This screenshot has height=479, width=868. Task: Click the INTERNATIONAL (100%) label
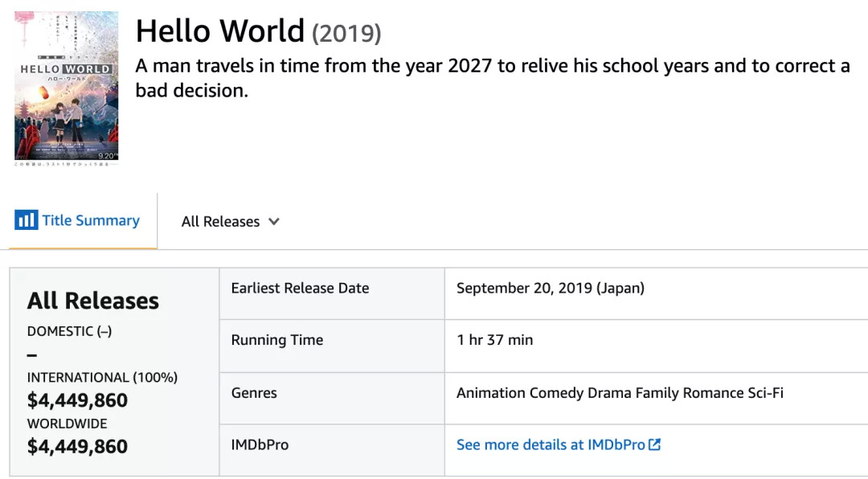102,378
